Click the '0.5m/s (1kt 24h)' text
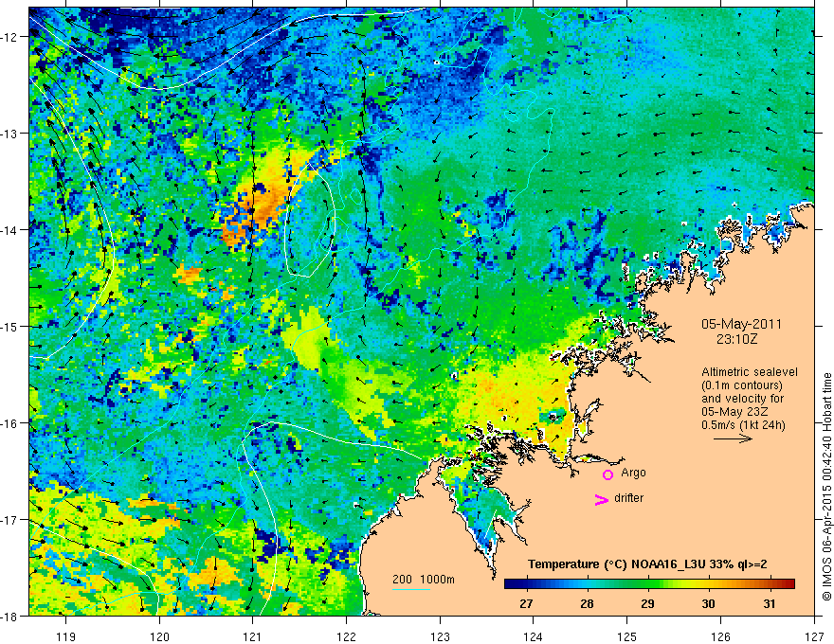834x644 pixels. click(743, 424)
